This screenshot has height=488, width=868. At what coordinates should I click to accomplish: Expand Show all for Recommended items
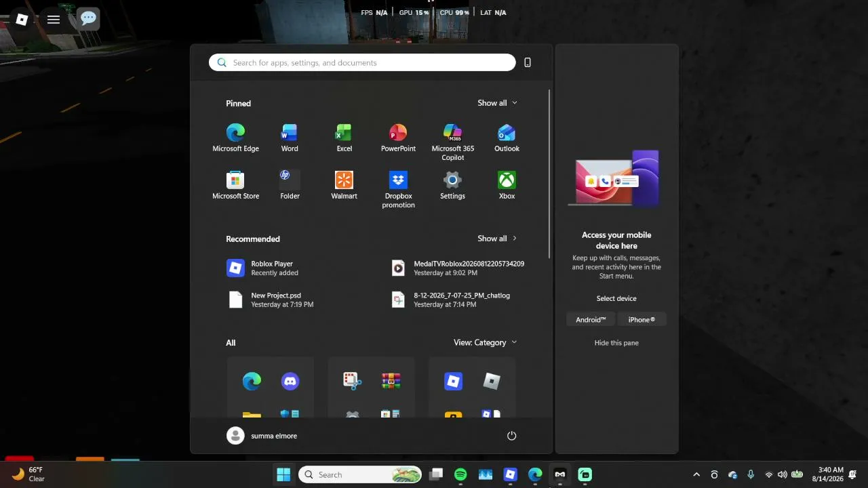click(497, 239)
